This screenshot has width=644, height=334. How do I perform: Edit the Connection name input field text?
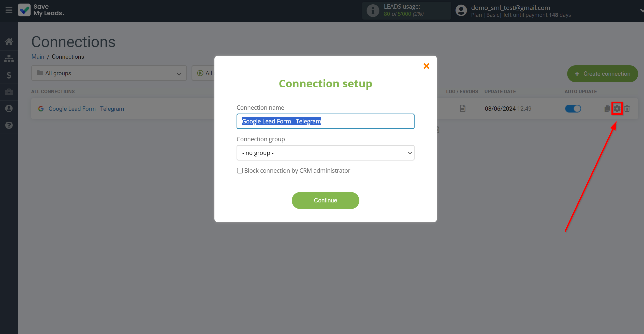pos(325,121)
